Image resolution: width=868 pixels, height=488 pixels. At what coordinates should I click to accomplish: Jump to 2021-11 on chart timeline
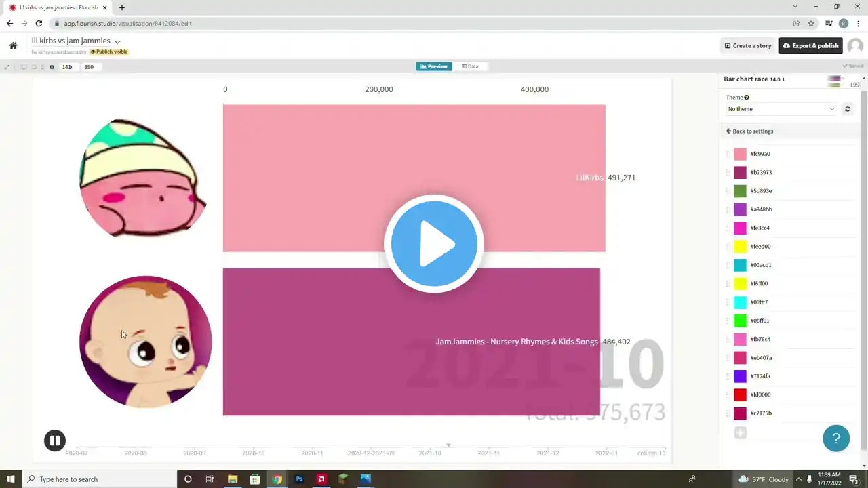(x=489, y=453)
